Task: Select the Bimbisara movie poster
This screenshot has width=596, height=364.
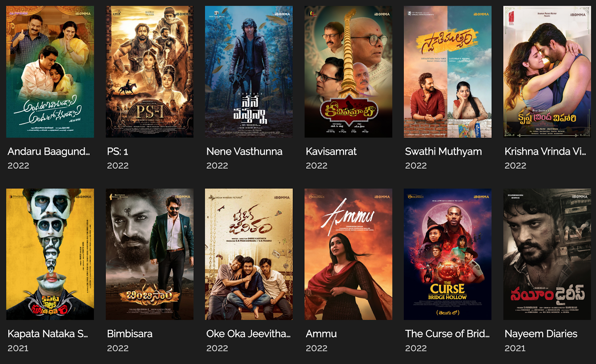Action: pyautogui.click(x=149, y=254)
